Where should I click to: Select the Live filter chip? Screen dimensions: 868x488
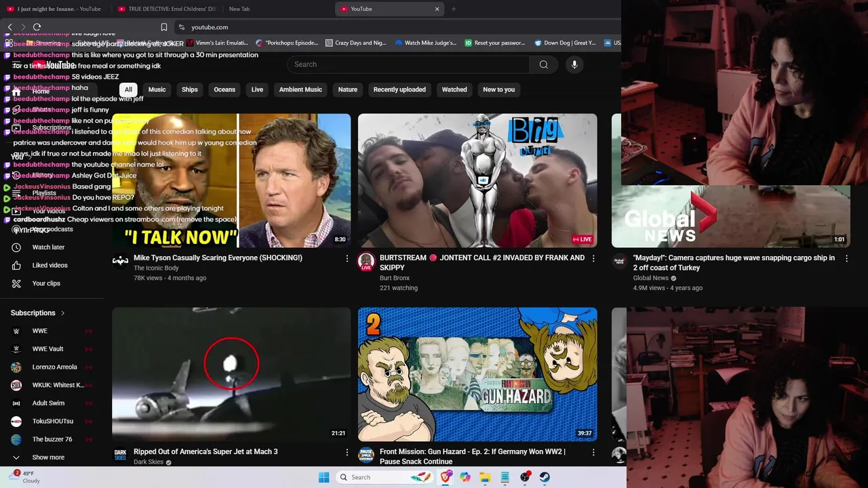(x=257, y=89)
